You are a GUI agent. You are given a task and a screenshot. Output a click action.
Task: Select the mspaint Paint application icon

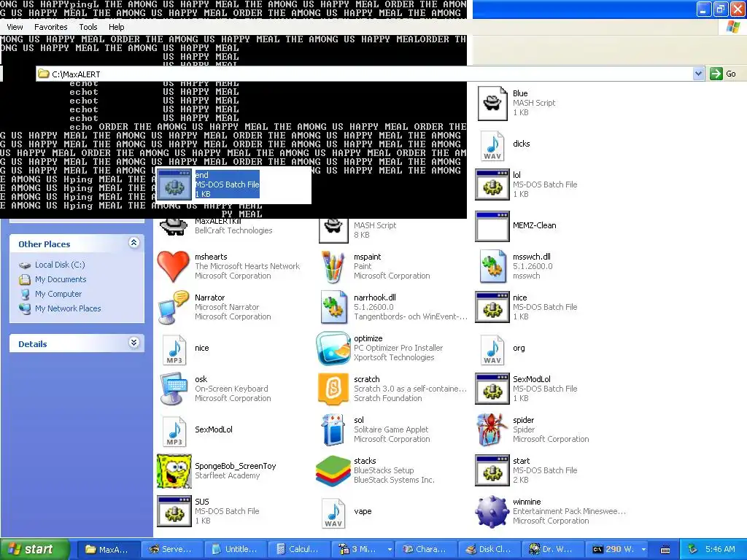[x=333, y=266]
